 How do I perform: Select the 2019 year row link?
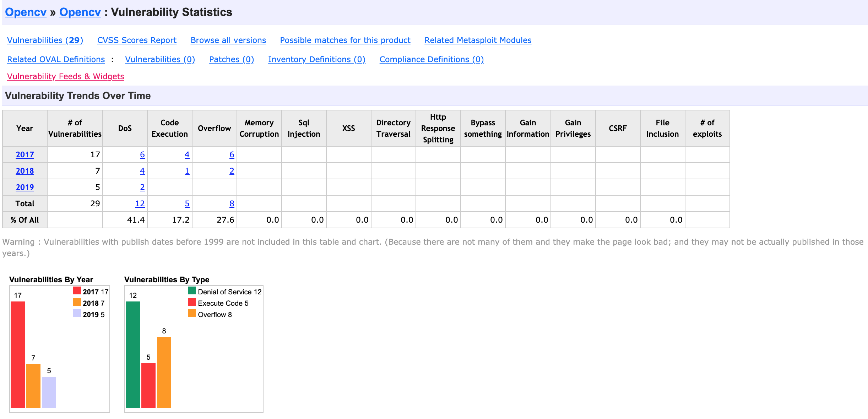(25, 187)
